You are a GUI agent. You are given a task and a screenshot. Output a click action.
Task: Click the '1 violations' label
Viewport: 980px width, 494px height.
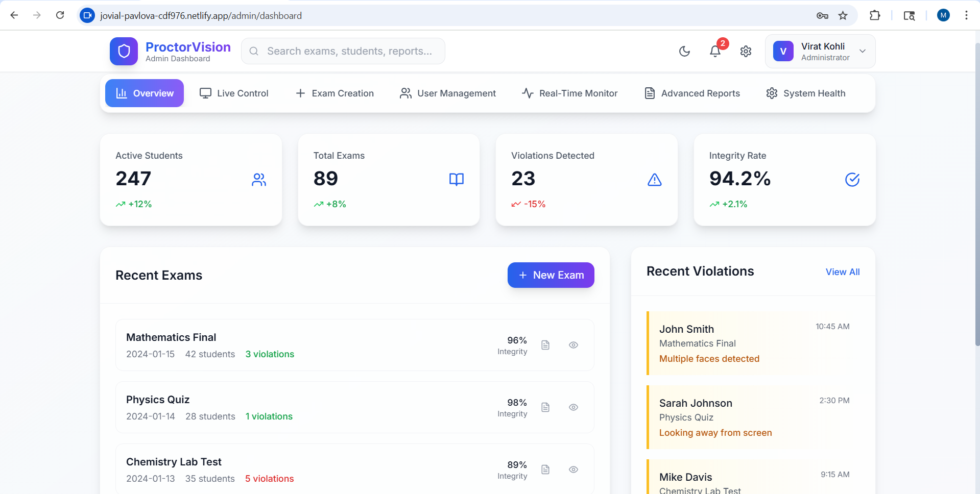point(269,416)
